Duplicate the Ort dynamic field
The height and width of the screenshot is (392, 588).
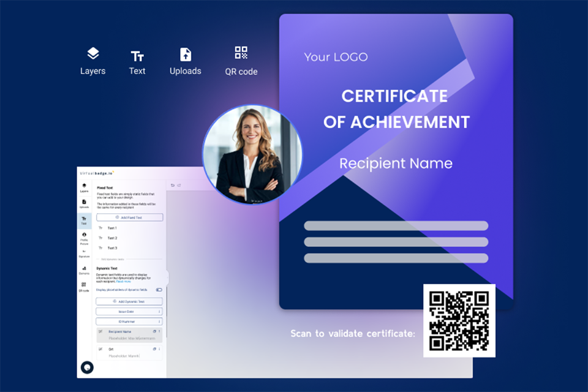point(154,349)
